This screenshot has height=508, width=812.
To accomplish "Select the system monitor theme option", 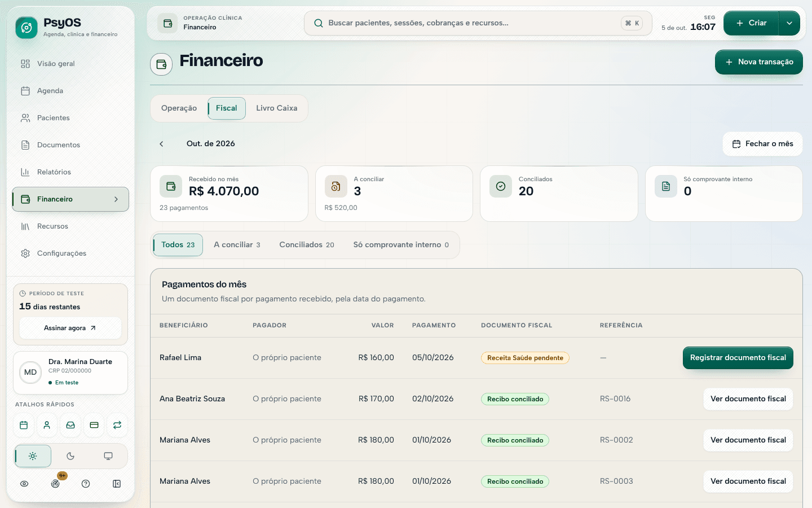I will click(x=108, y=456).
